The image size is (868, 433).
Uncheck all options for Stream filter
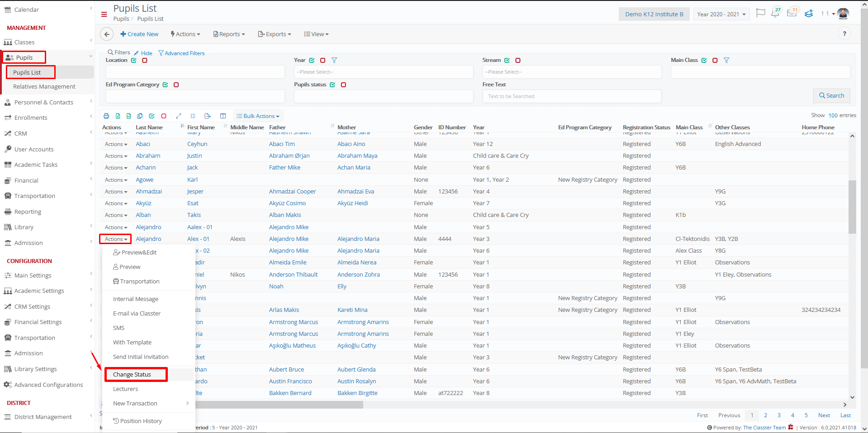[518, 60]
